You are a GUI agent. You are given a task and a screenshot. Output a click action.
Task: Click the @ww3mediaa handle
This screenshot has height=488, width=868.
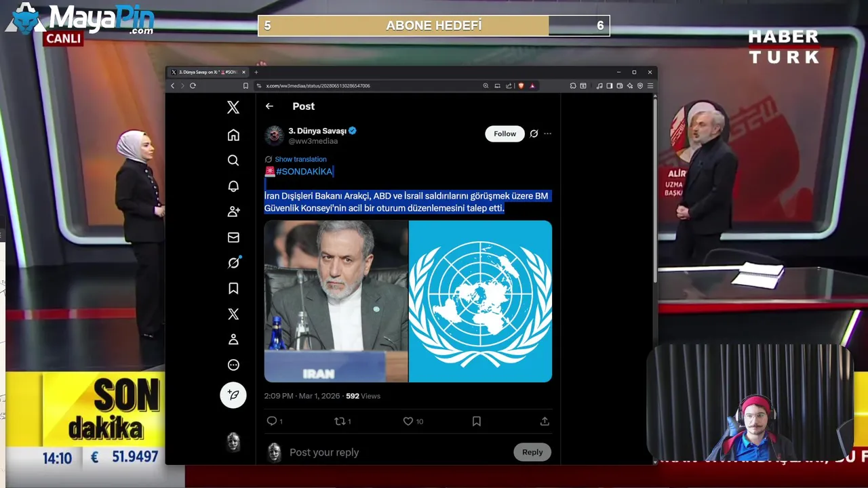[313, 141]
